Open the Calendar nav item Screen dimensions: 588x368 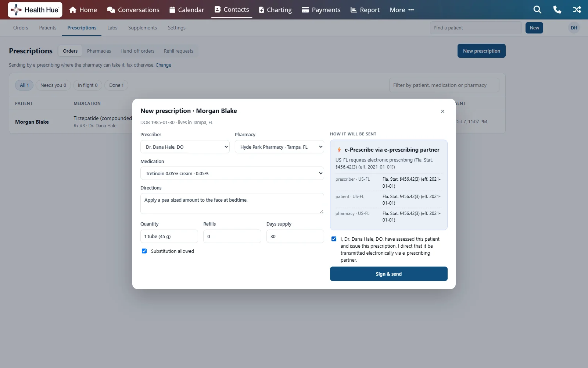pyautogui.click(x=187, y=10)
